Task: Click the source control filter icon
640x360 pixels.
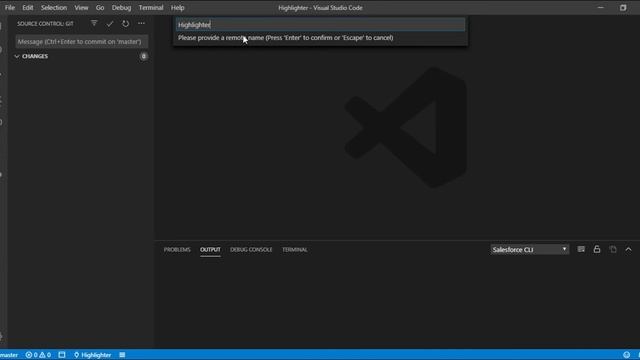Action: click(x=94, y=24)
